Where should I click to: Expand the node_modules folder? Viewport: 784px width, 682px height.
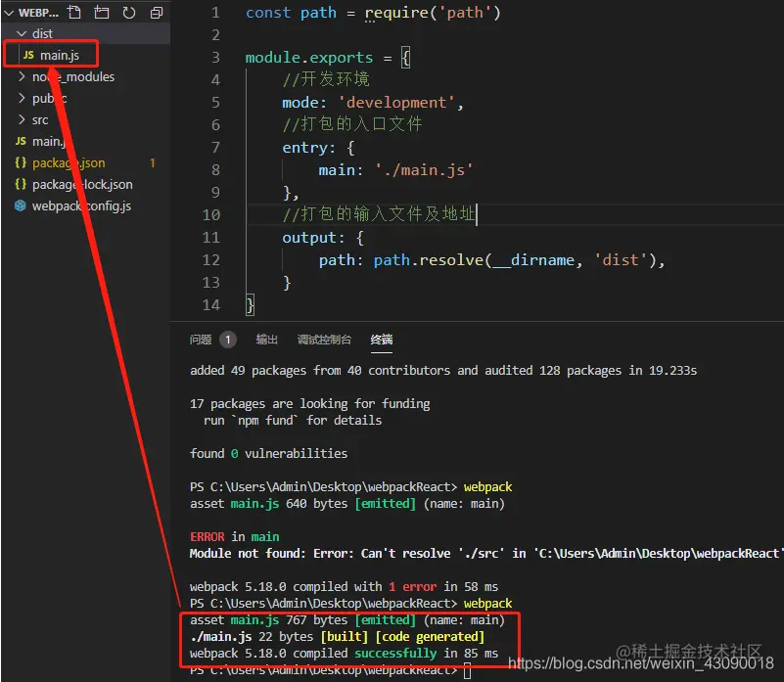[73, 77]
